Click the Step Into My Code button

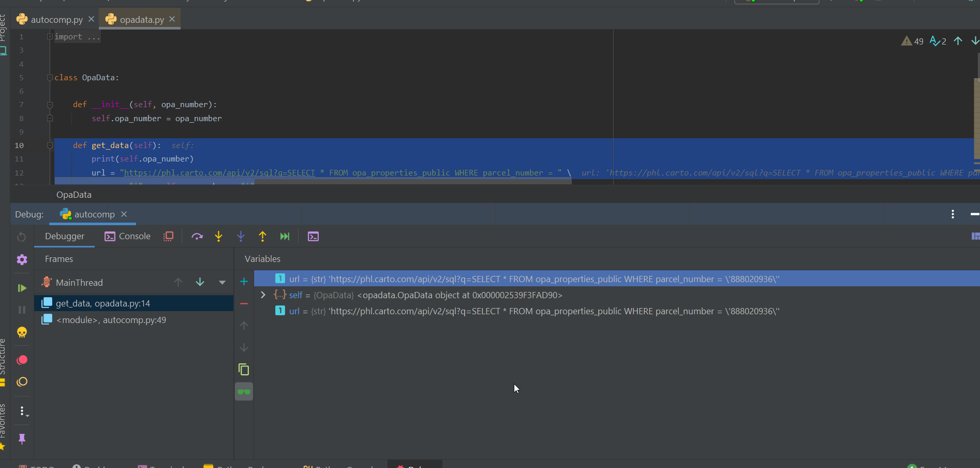[x=241, y=236]
